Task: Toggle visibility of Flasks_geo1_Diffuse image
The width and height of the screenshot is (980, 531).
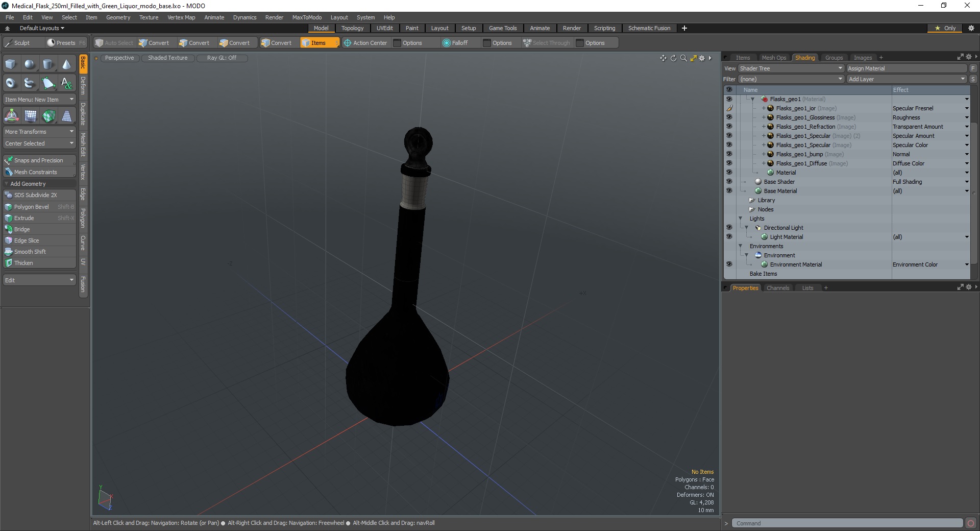Action: (729, 163)
